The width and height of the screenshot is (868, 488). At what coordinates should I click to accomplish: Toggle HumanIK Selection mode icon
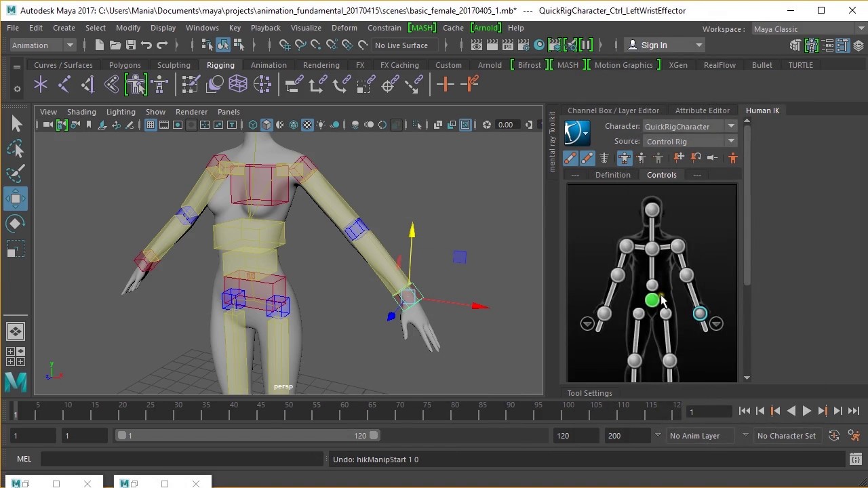tap(658, 158)
